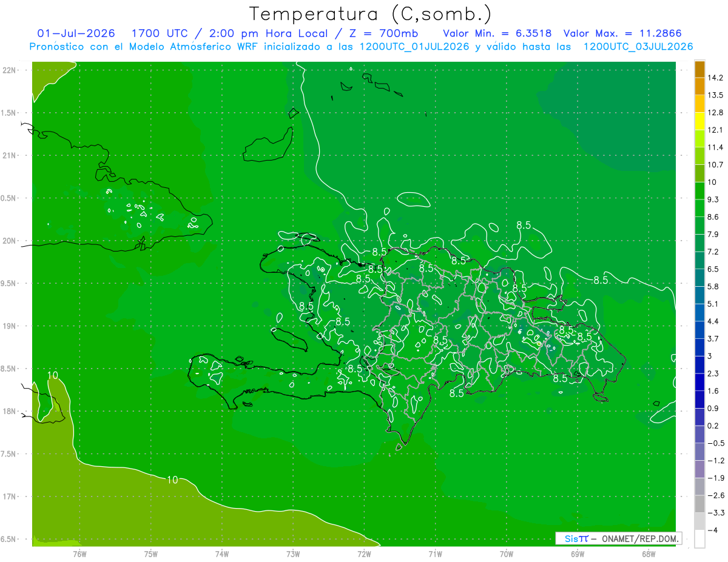Screen dimensions: 728x562
Task: Click the "21N" latitude axis label
Action: (x=10, y=155)
